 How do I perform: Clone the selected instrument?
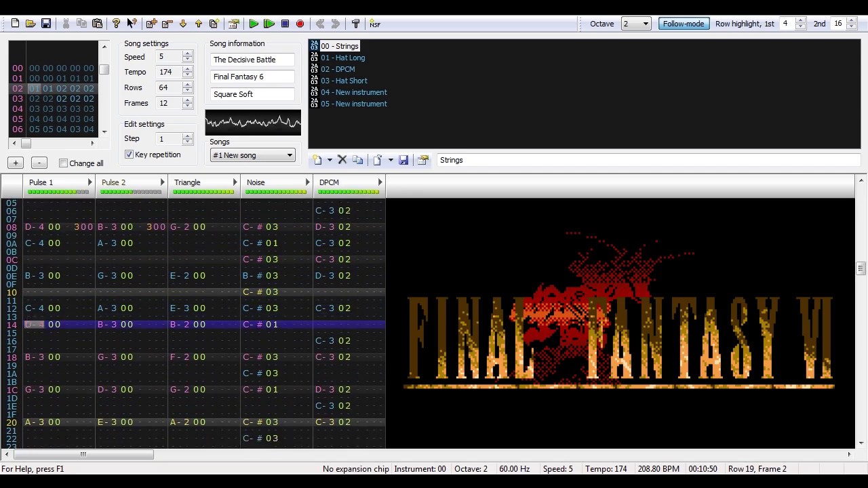coord(358,160)
